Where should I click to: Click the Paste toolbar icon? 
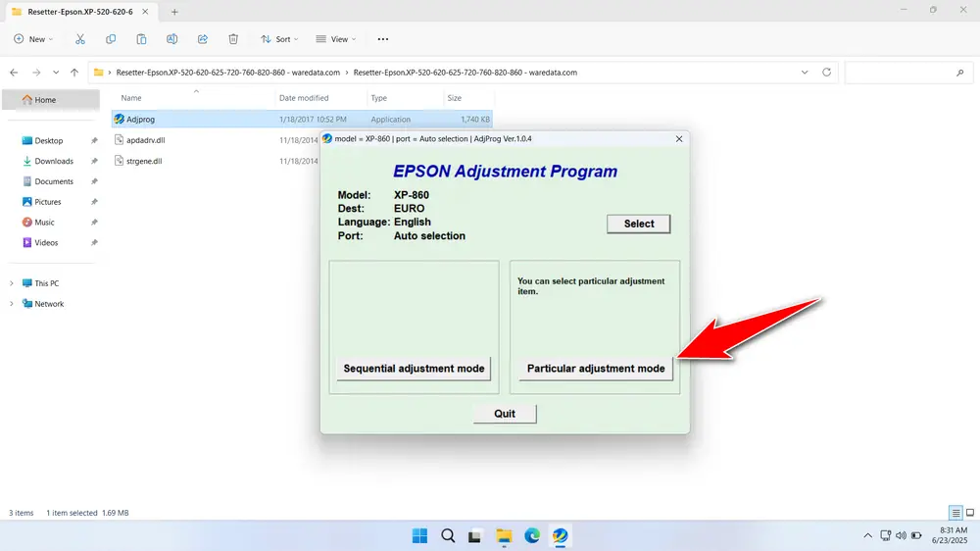[x=141, y=39]
